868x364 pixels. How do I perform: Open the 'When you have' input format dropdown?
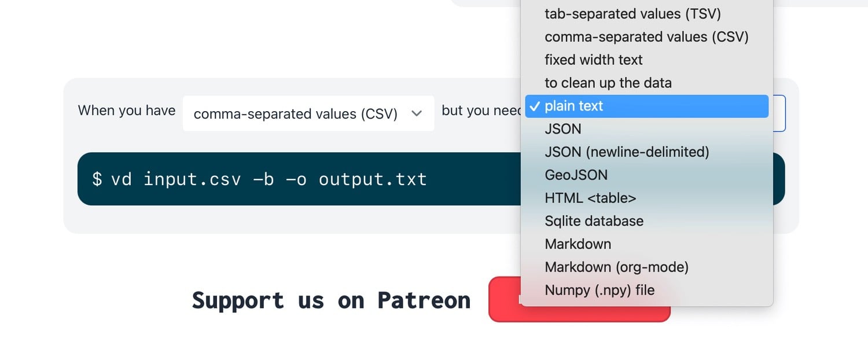pos(308,113)
